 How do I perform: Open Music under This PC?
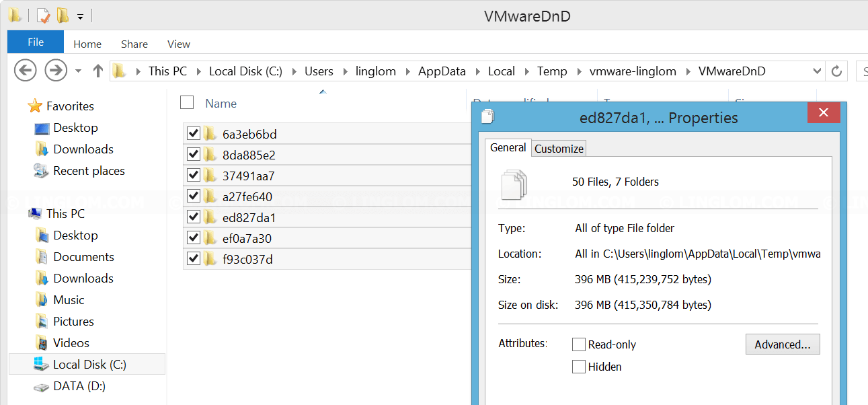click(x=69, y=299)
